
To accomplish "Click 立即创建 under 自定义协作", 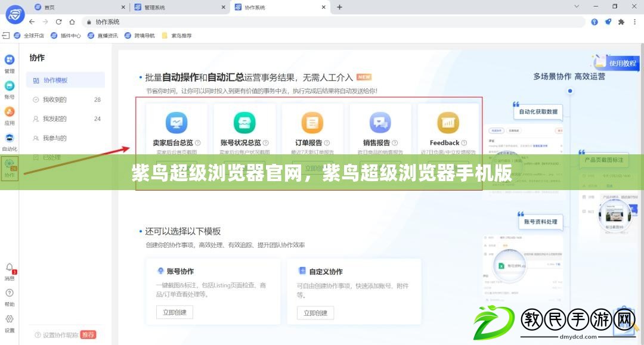I will (315, 313).
